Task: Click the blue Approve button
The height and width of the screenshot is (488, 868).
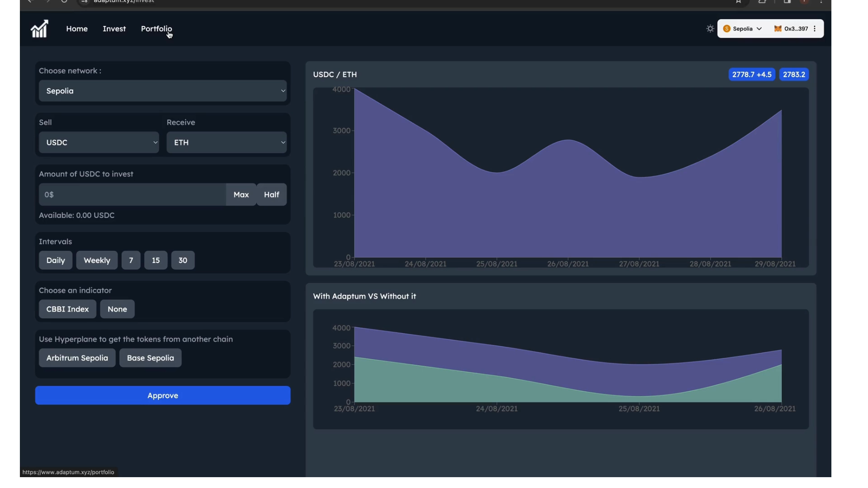Action: [x=163, y=395]
